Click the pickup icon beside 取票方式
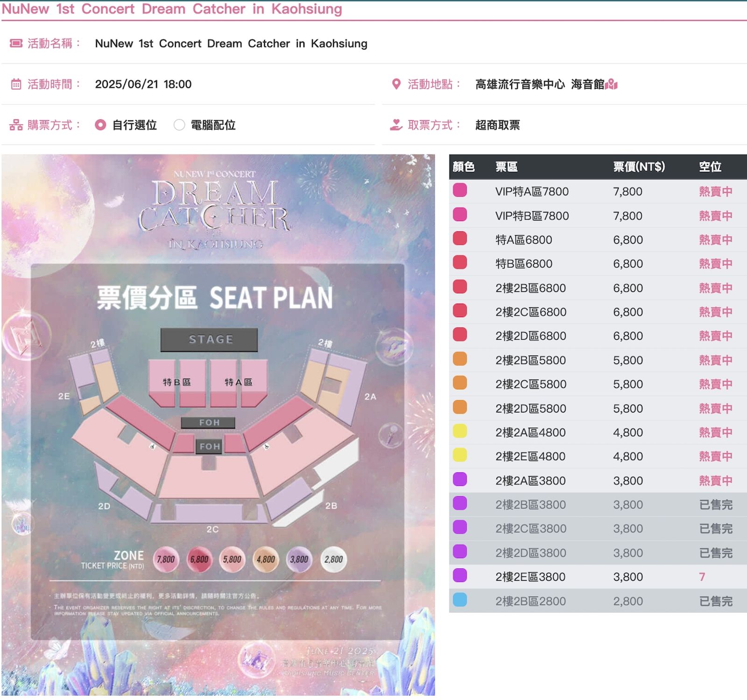 (396, 125)
